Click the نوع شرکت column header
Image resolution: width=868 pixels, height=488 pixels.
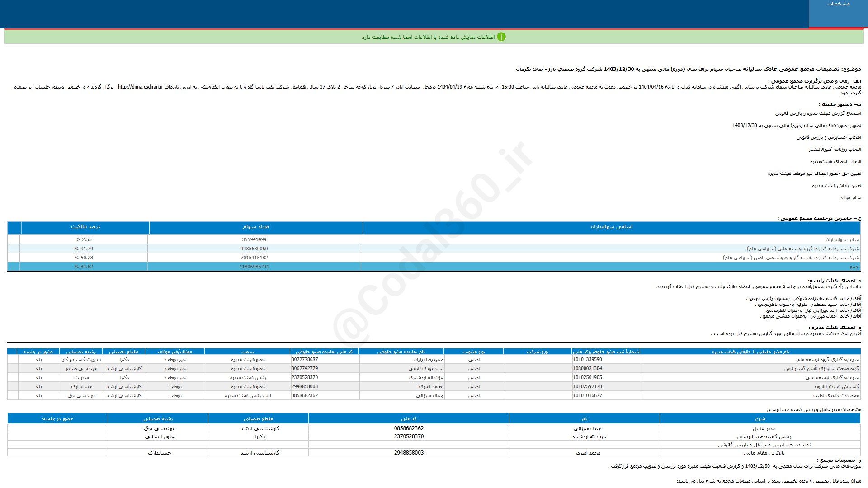(x=538, y=352)
